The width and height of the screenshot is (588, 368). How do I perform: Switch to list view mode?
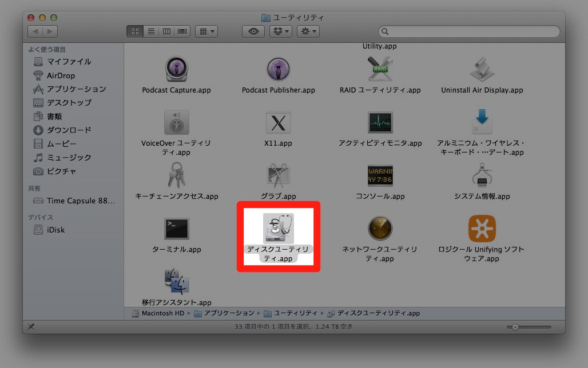(x=151, y=31)
